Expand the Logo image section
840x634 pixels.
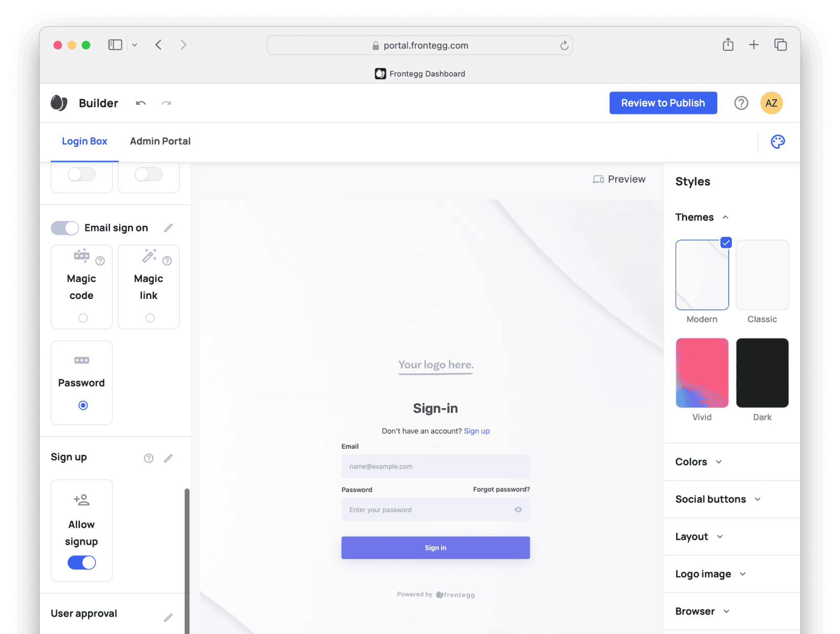(x=743, y=574)
